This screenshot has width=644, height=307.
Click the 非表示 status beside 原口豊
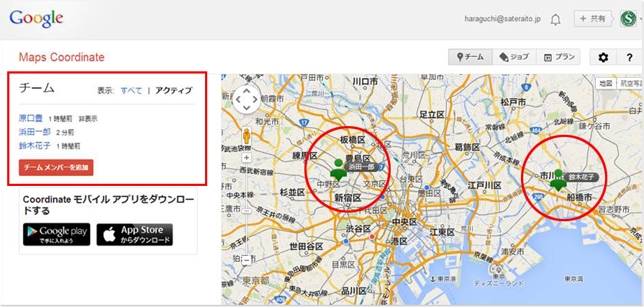tap(88, 119)
